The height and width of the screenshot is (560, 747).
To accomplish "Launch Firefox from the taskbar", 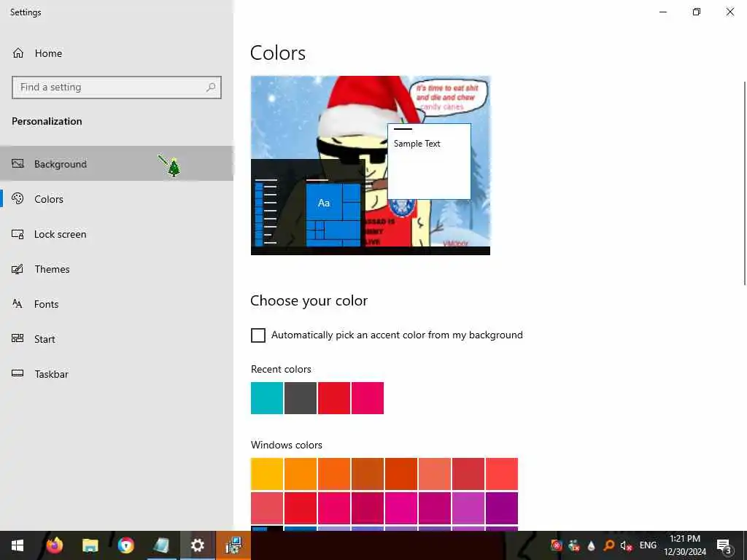I will pyautogui.click(x=54, y=545).
